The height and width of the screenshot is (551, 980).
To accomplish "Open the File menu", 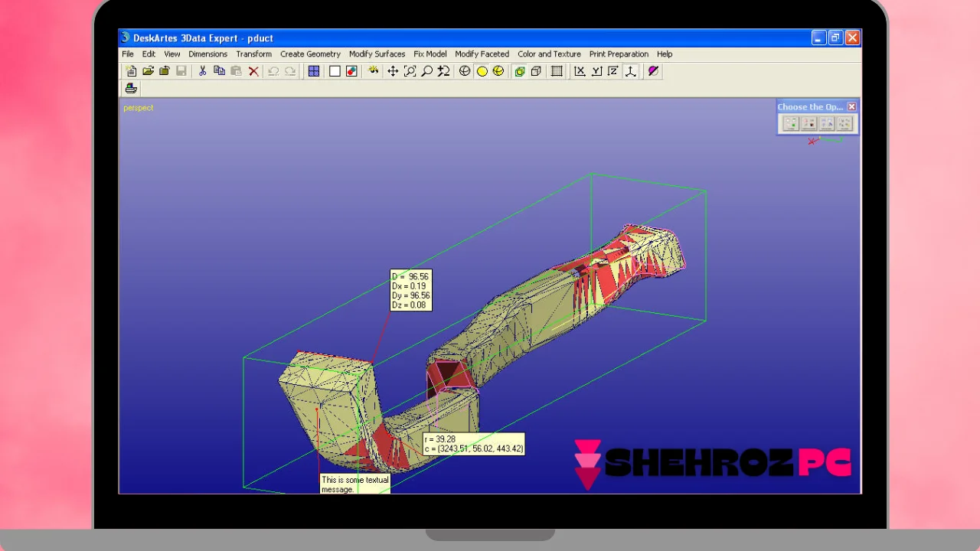I will tap(128, 54).
